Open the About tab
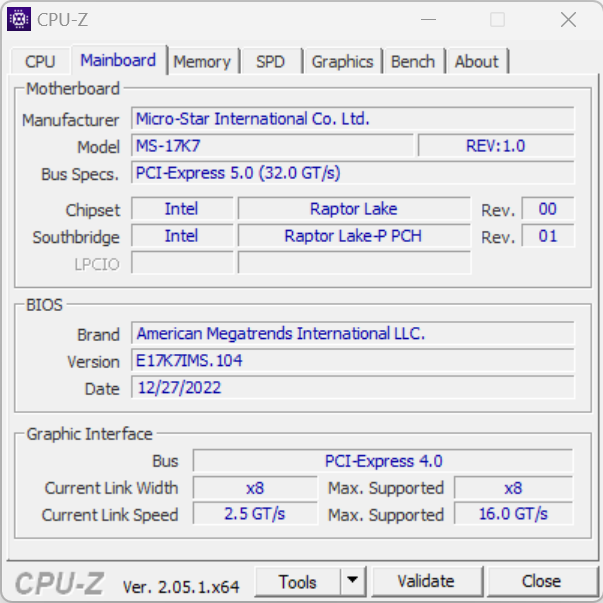This screenshot has height=603, width=603. [477, 62]
